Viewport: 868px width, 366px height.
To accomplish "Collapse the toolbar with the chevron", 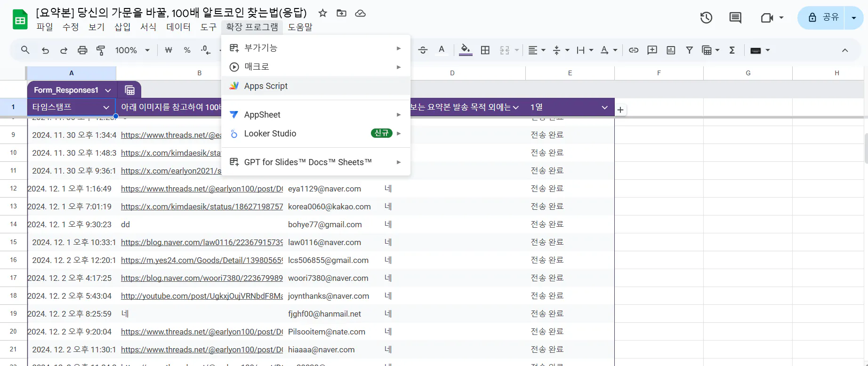I will click(845, 50).
